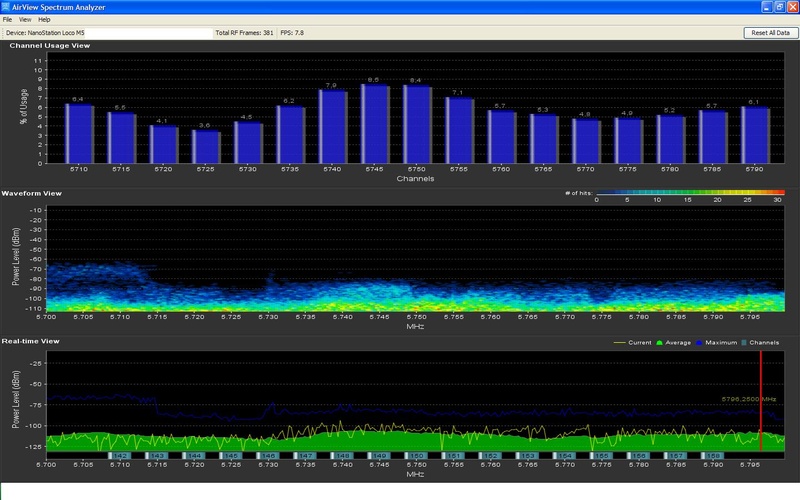This screenshot has width=800, height=500.
Task: Open the File menu
Action: (8, 19)
